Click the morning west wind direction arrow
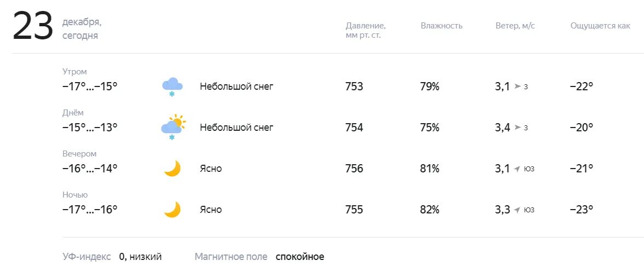This screenshot has height=272, width=644. pyautogui.click(x=517, y=86)
